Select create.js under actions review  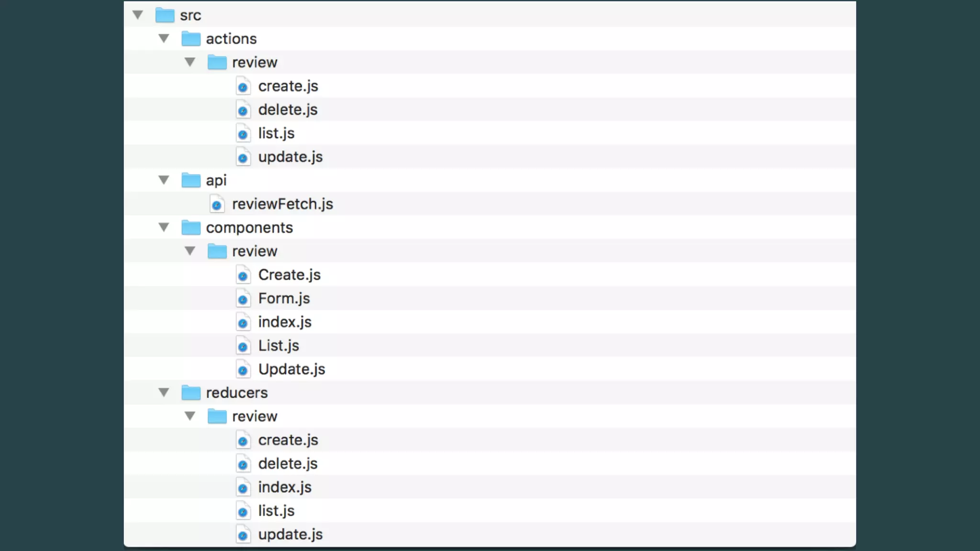(x=288, y=86)
